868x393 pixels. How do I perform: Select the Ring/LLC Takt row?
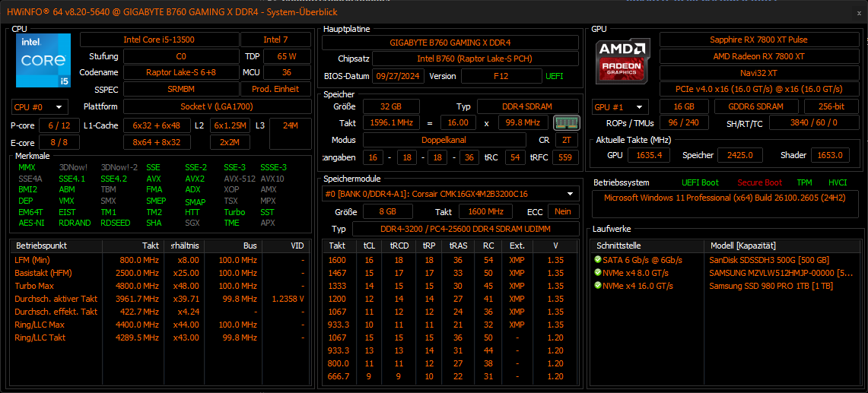coord(161,338)
